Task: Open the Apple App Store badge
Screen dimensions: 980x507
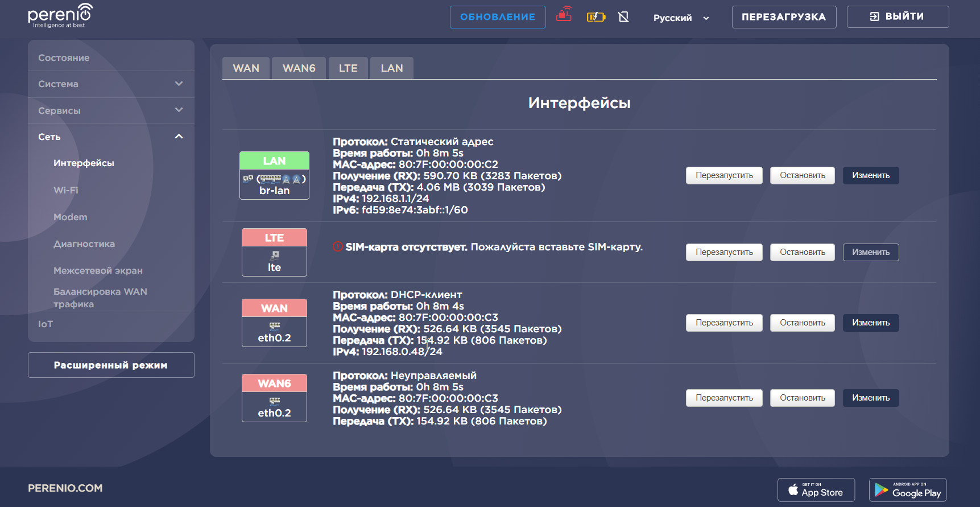Action: [816, 490]
